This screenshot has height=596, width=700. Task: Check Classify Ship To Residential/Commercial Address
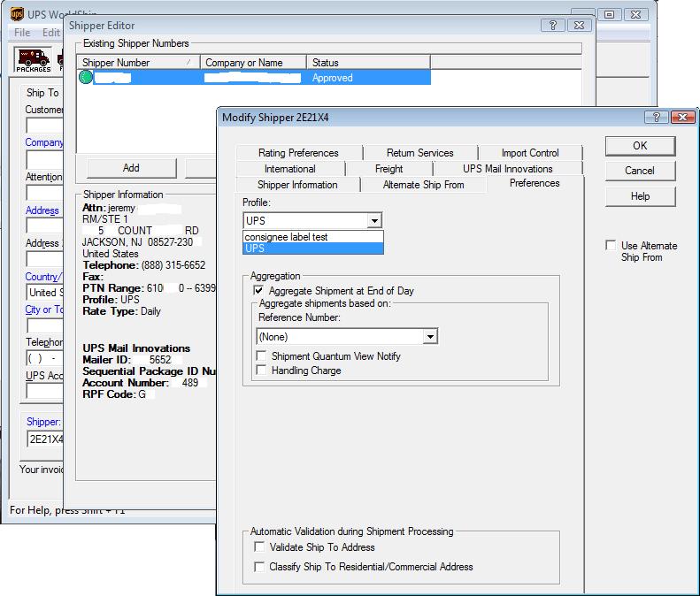point(259,566)
